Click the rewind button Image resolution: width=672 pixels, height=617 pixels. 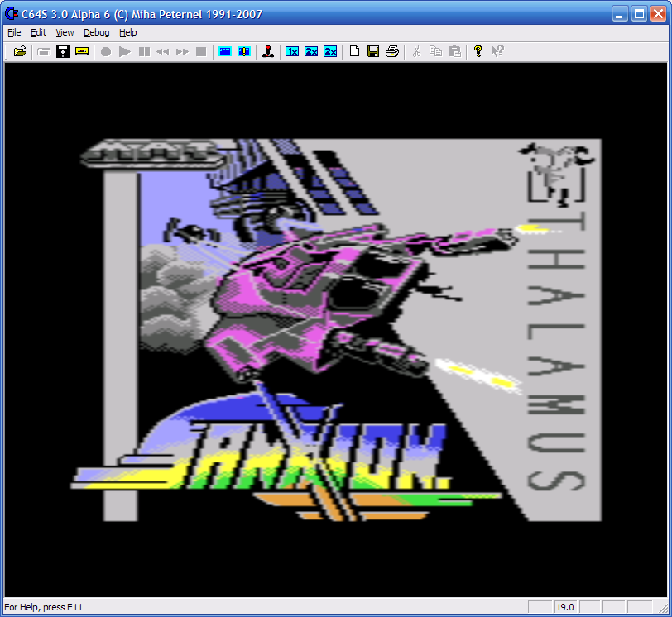(x=163, y=51)
